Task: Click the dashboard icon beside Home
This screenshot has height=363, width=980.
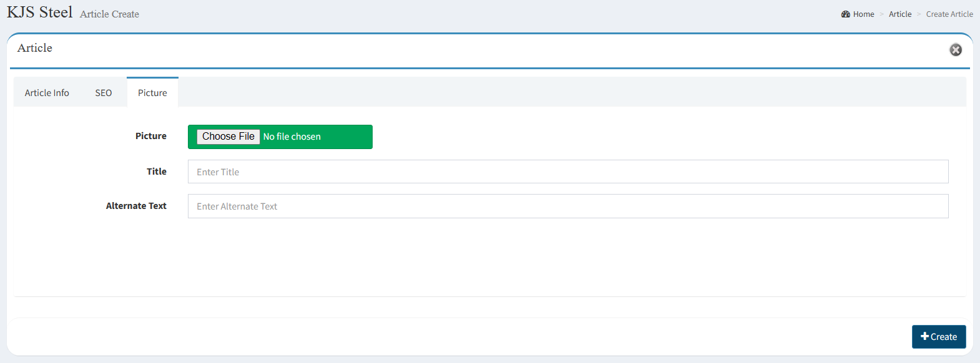Action: 846,14
